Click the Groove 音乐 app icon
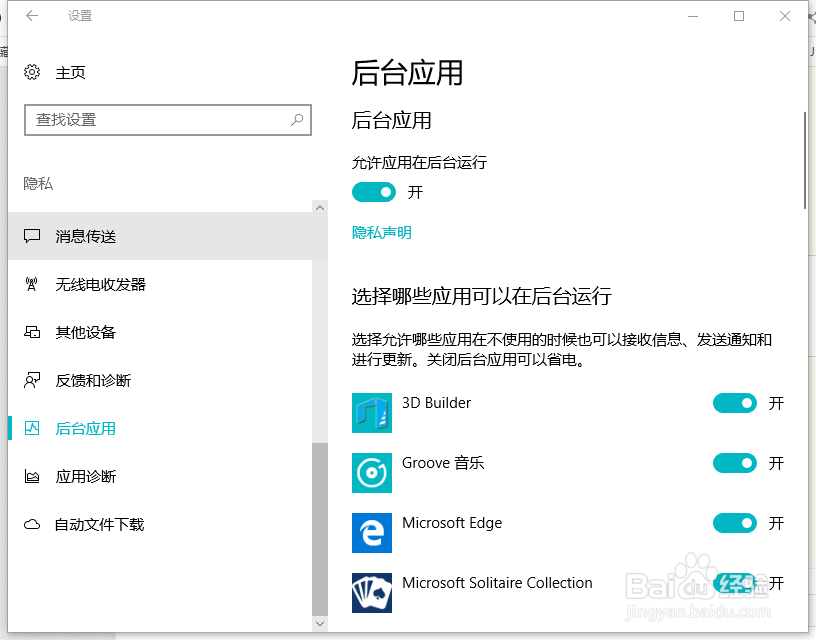The image size is (816, 640). click(372, 473)
